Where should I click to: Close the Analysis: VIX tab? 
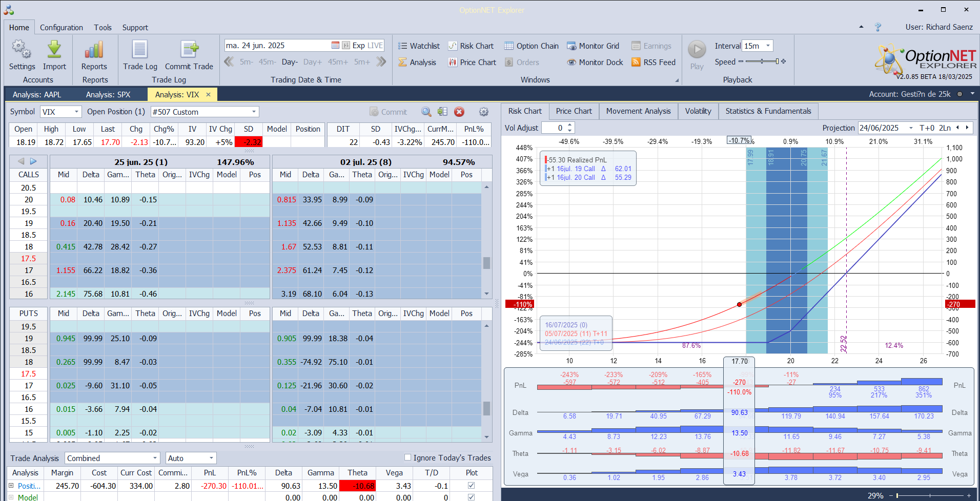(209, 95)
